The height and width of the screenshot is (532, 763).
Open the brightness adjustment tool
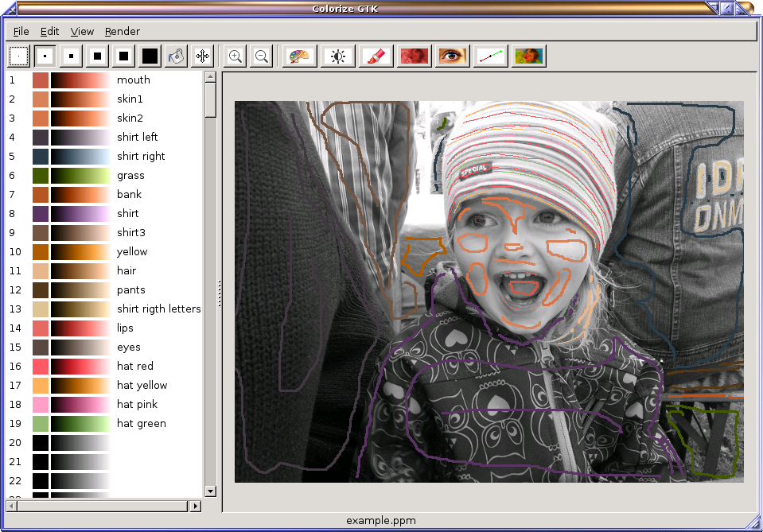tap(337, 56)
